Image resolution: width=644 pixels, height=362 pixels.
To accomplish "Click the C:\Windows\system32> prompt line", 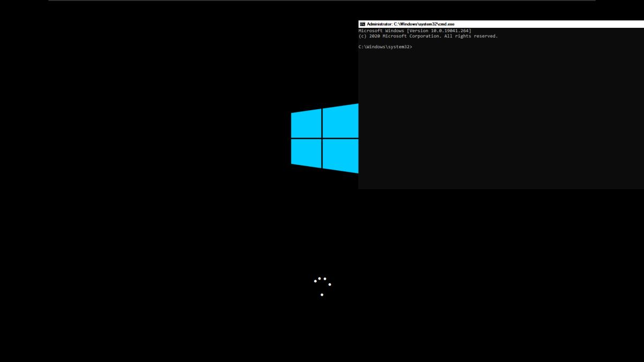I will coord(385,47).
